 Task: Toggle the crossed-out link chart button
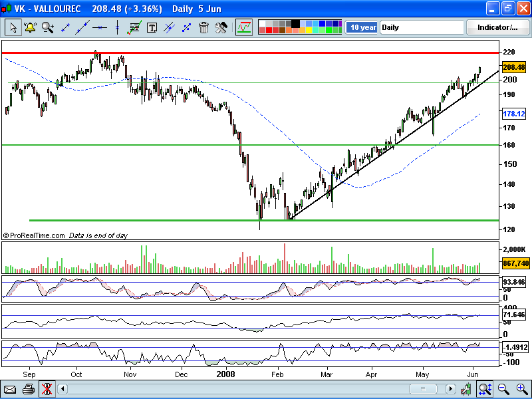point(47,389)
